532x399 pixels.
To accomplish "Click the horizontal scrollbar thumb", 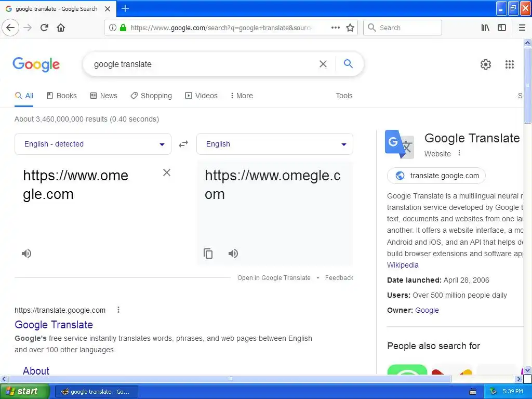I will tap(230, 379).
